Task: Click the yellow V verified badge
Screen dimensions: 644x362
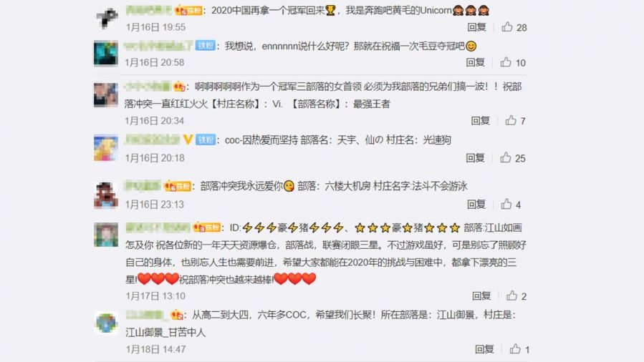Action: 188,140
